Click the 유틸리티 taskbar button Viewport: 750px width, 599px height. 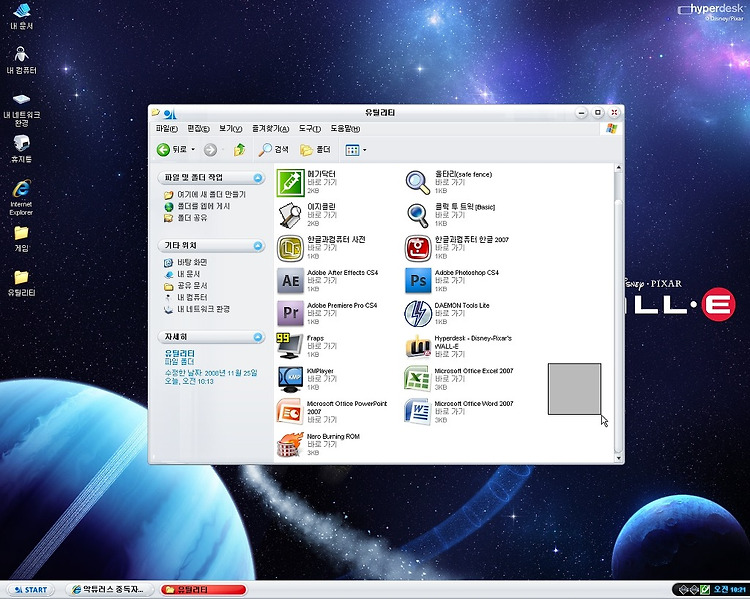[x=203, y=589]
